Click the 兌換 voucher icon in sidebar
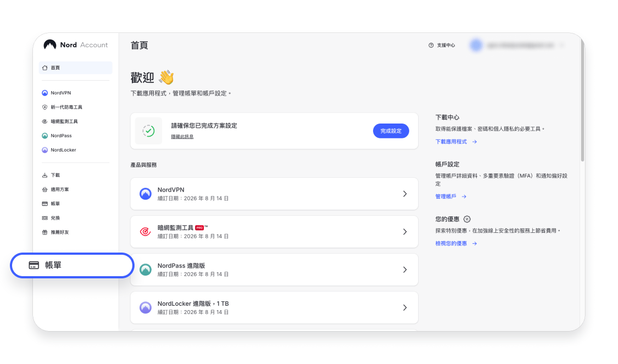618x364 pixels. click(44, 218)
